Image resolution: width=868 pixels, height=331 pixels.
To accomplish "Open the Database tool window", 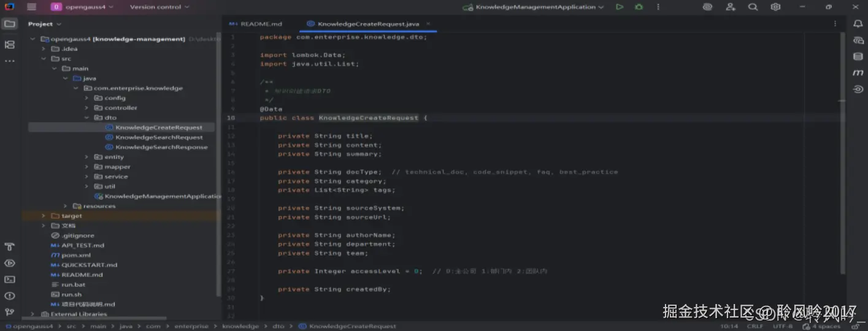I will [858, 56].
